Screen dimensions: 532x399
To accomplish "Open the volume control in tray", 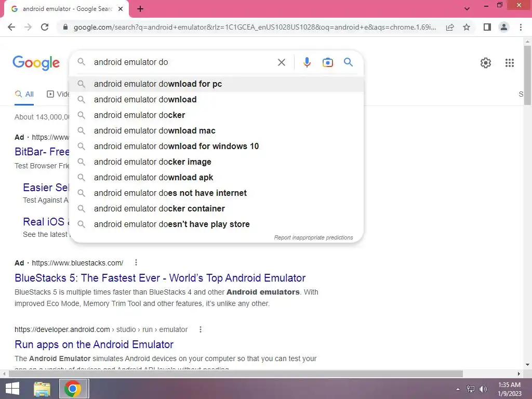I will pos(483,389).
